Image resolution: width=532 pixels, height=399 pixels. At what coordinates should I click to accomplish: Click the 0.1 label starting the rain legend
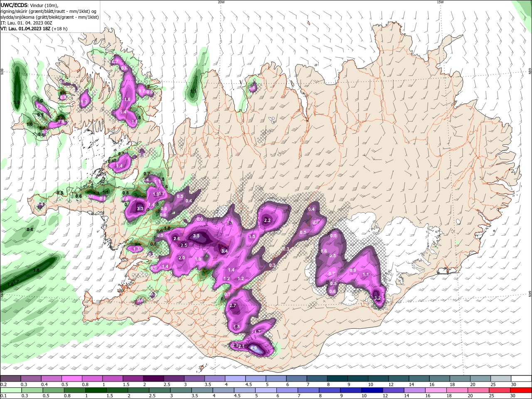3,396
